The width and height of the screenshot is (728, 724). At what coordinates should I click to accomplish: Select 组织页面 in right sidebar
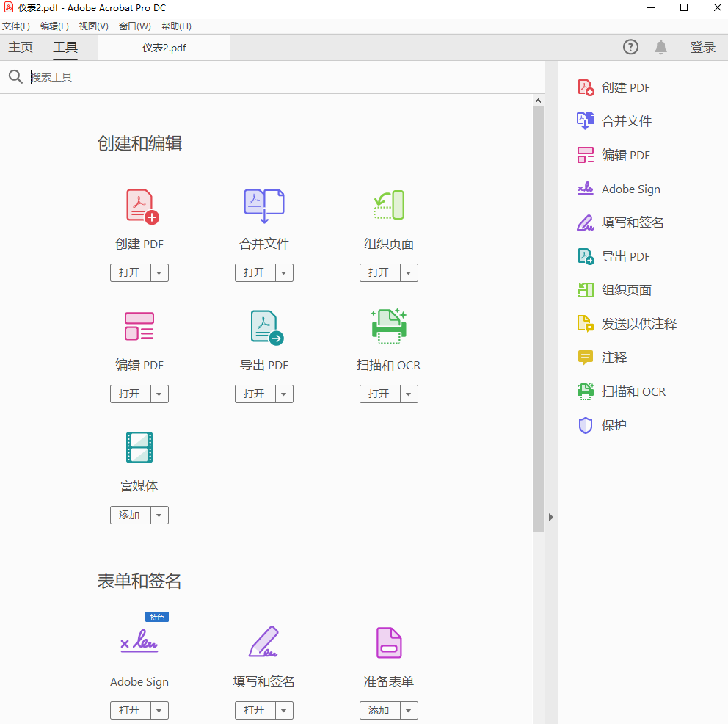[614, 290]
